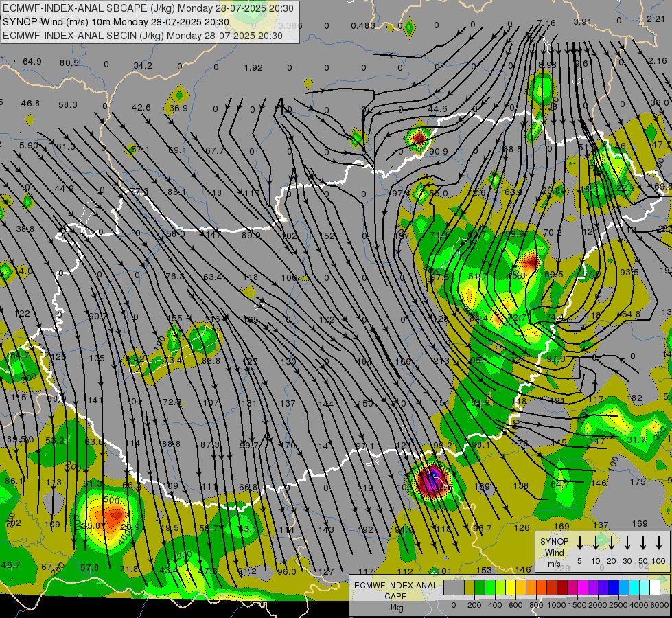The image size is (672, 618).
Task: Click the map value 153
Action: (484, 570)
